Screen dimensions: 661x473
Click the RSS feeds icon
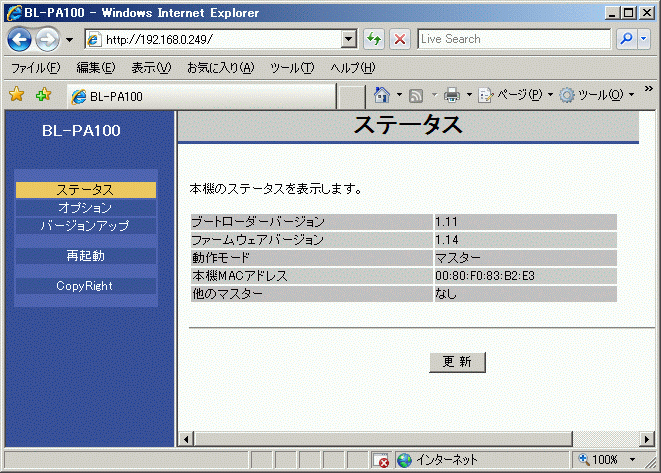416,96
